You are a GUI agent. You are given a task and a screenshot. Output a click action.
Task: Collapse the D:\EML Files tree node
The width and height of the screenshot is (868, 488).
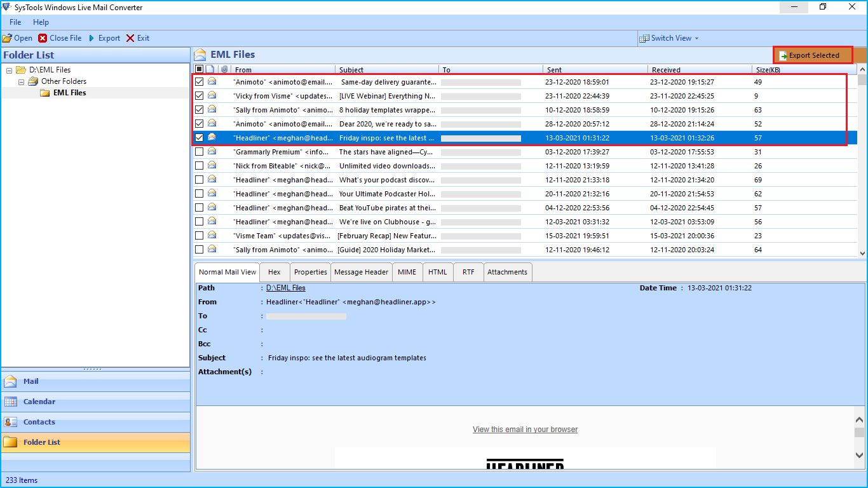tap(10, 70)
